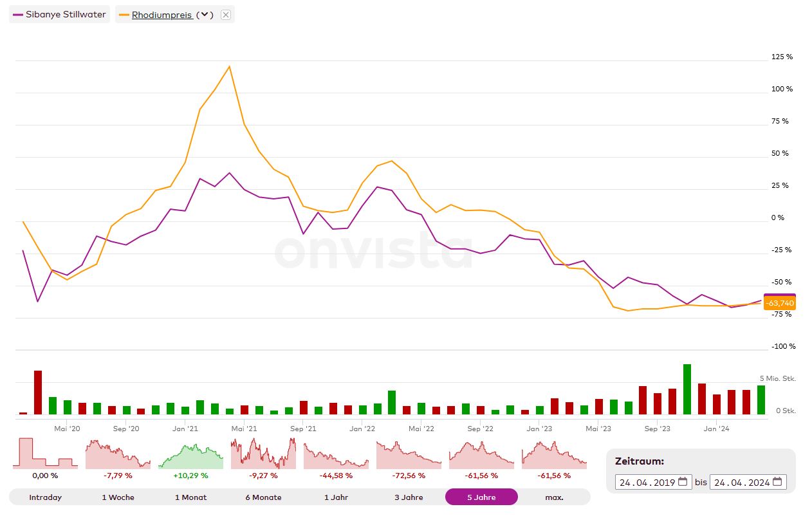
Task: Click the 5 Mio. Stk. volume label
Action: pyautogui.click(x=778, y=378)
